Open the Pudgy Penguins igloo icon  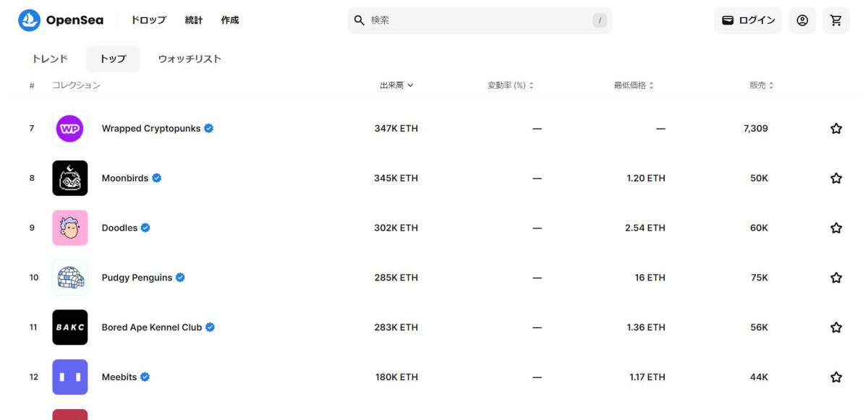click(70, 278)
